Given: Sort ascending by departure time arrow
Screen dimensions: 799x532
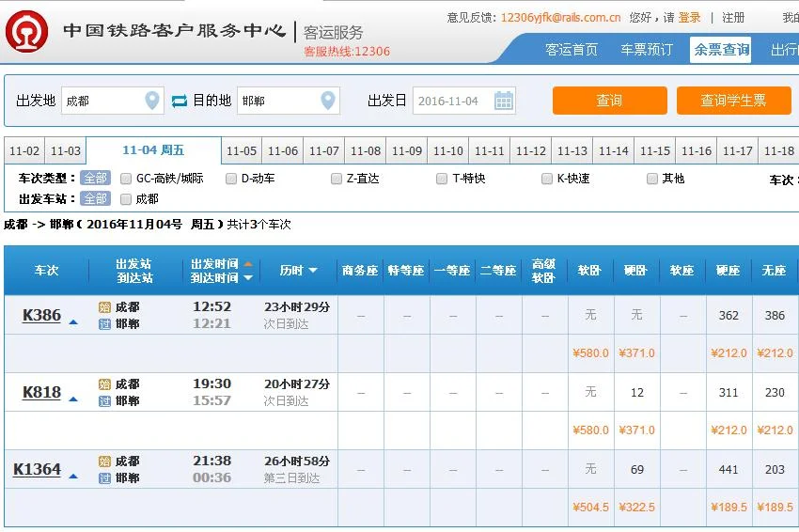Looking at the screenshot, I should point(248,264).
